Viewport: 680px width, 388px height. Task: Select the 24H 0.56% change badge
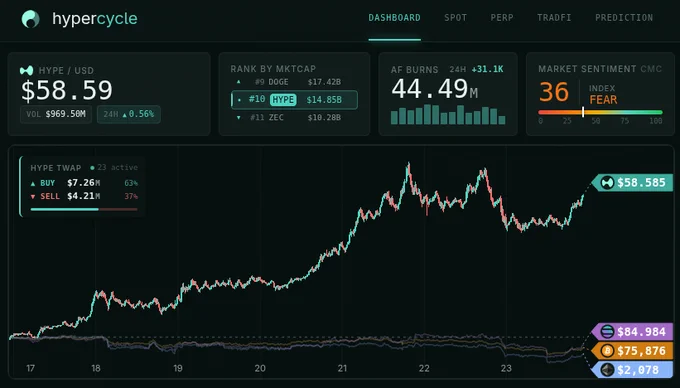point(129,114)
